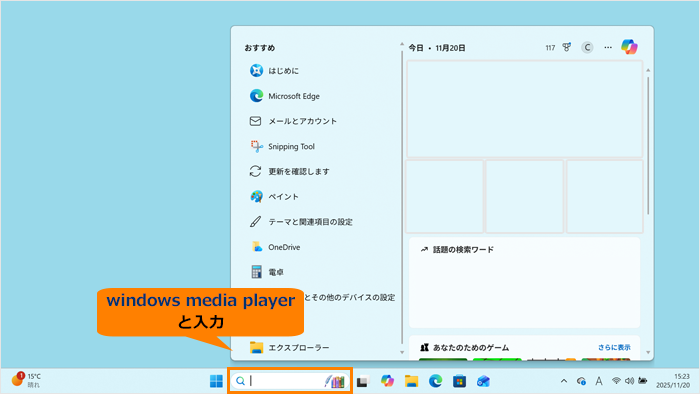Open the Wi-Fi network tray icon
The width and height of the screenshot is (700, 394).
(616, 381)
